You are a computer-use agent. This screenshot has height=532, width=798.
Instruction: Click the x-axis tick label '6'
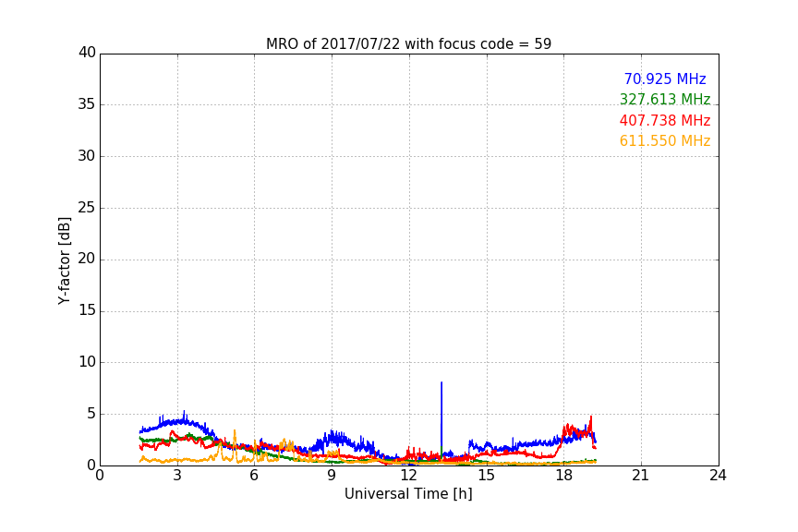click(x=254, y=476)
